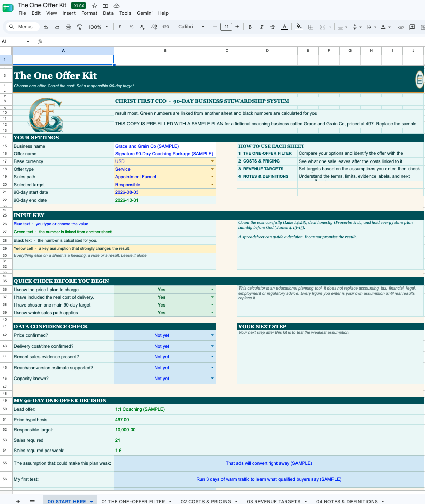Image resolution: width=425 pixels, height=504 pixels.
Task: Click the Print icon
Action: point(68,27)
